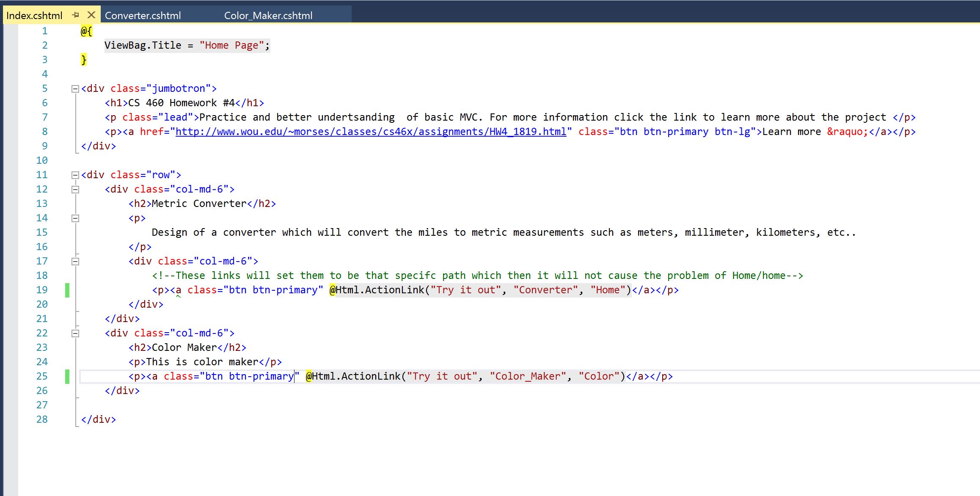Click the HTML comment on line 18
The width and height of the screenshot is (980, 496).
click(x=477, y=276)
